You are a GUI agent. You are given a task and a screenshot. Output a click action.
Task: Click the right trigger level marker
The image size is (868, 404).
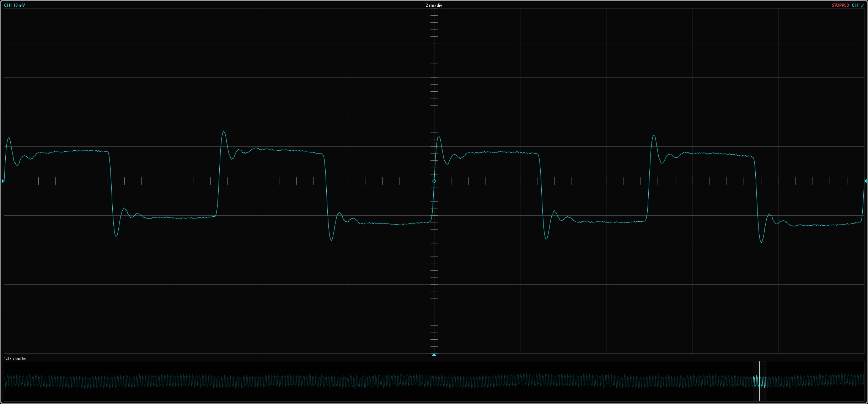coord(866,181)
